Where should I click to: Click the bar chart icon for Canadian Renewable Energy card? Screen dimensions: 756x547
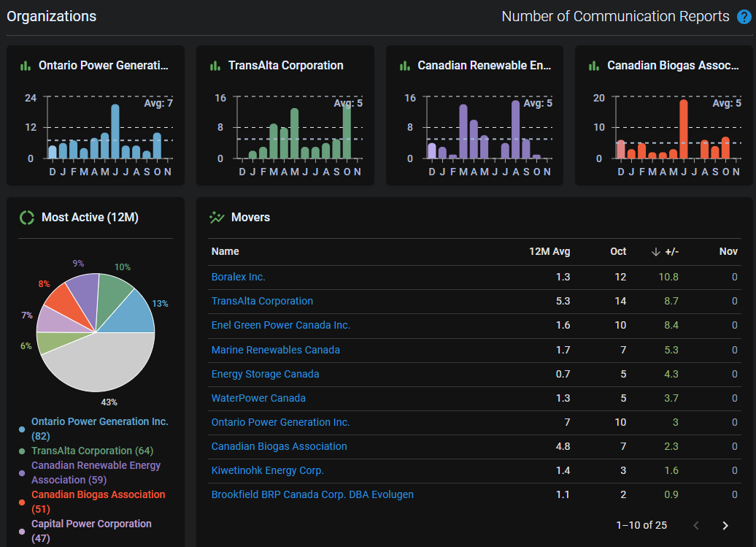[x=405, y=66]
